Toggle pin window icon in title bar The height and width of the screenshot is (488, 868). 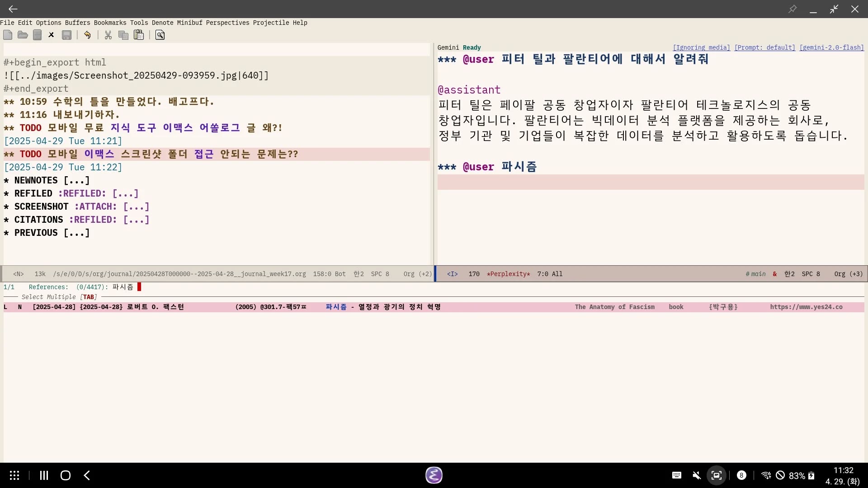793,9
